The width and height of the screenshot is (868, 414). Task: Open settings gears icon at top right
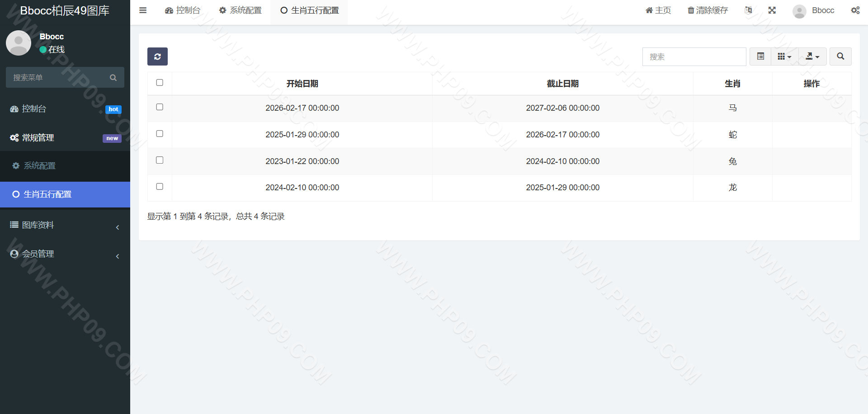point(855,10)
